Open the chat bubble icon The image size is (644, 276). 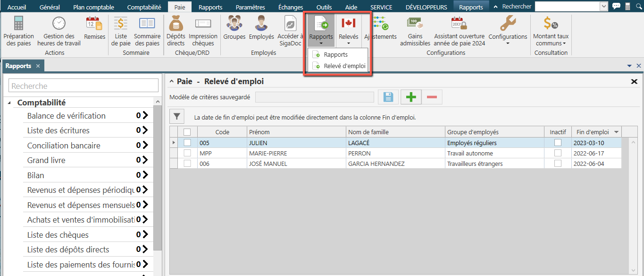pos(616,6)
